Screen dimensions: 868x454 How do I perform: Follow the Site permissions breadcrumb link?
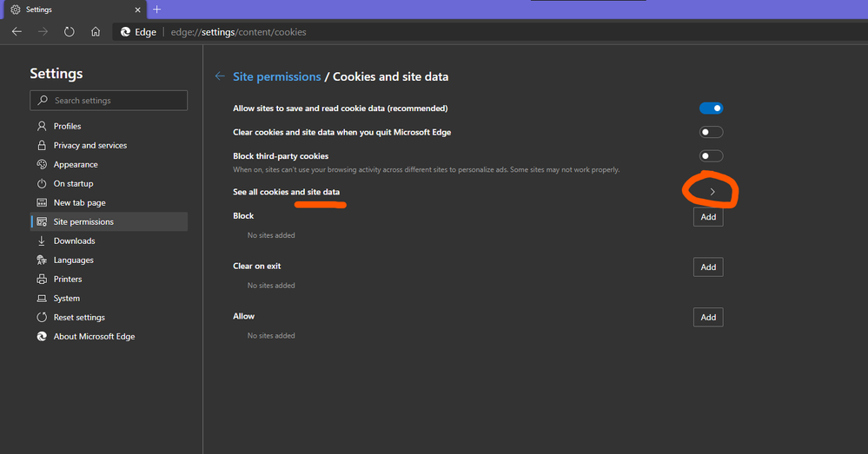point(277,77)
